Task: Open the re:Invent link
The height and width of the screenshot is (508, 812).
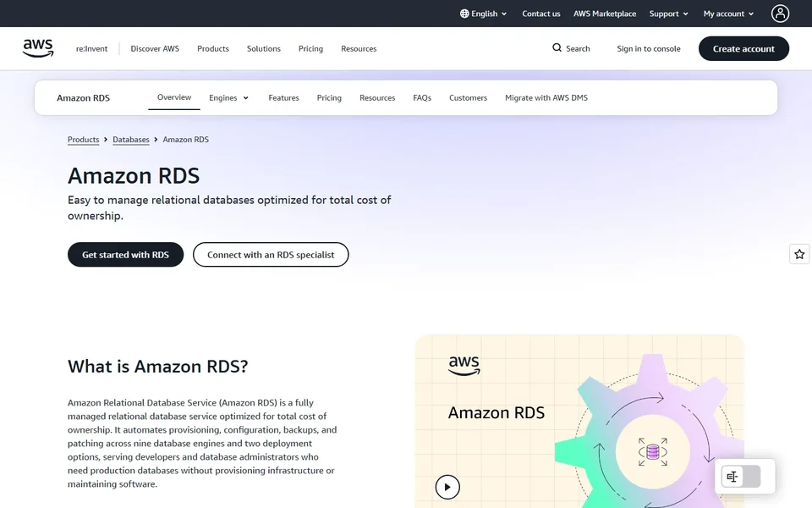Action: point(91,48)
